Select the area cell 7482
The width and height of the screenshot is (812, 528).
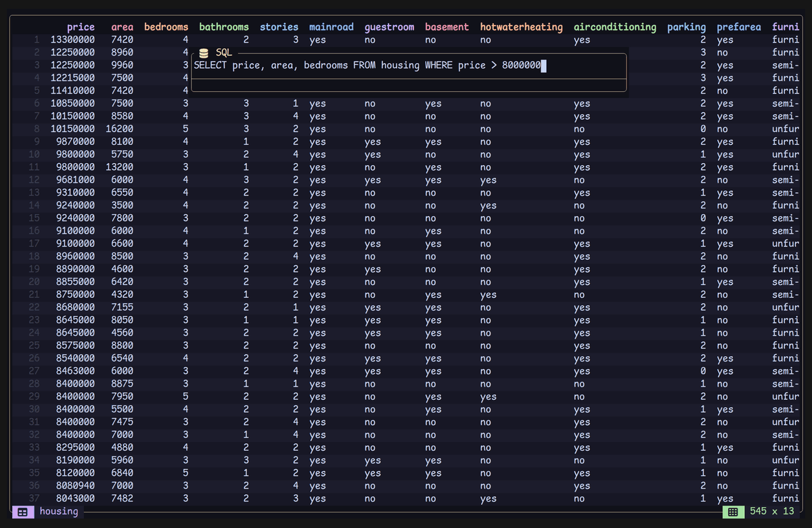[x=122, y=499]
